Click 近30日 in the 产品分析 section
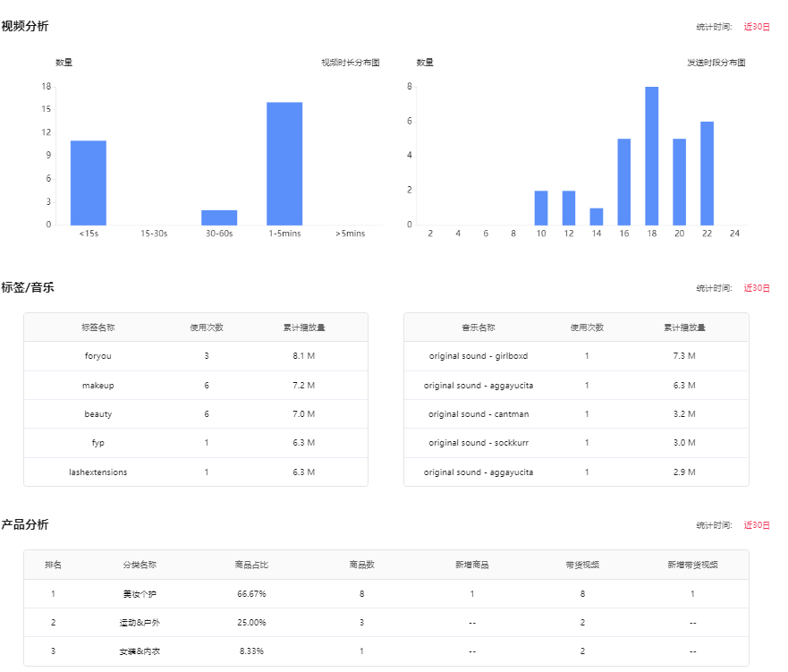Image resolution: width=788 pixels, height=672 pixels. 756,525
